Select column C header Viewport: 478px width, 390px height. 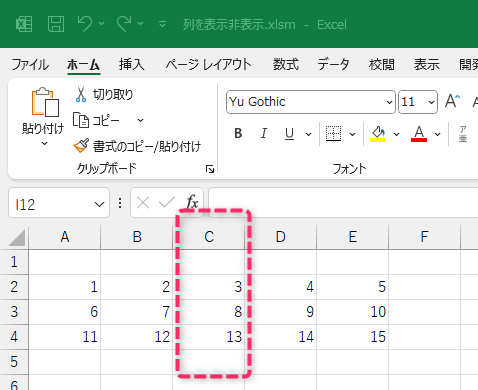(x=209, y=237)
